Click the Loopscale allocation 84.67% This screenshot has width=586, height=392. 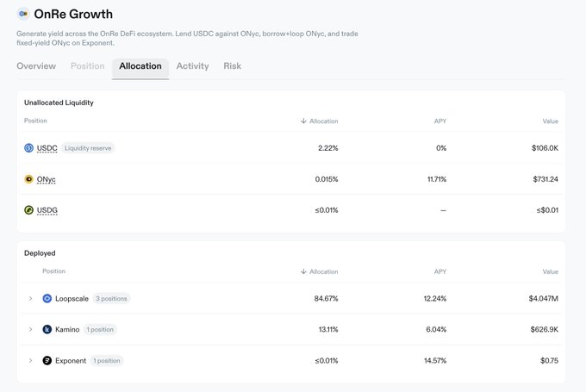point(326,298)
